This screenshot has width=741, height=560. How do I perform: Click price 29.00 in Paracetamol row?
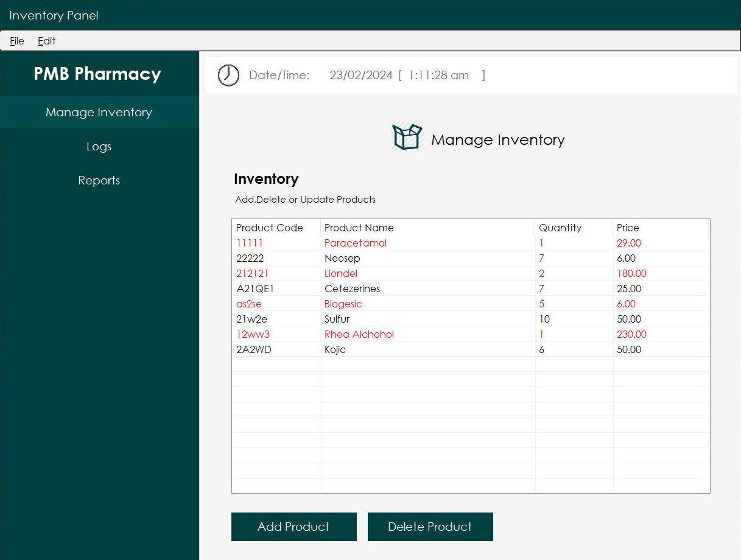(x=629, y=243)
